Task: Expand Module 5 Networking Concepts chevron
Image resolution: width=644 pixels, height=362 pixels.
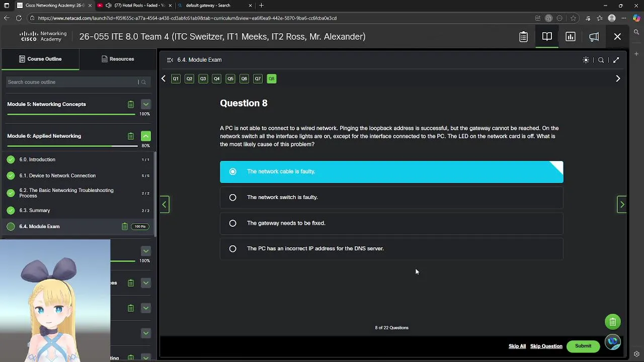Action: coord(145,105)
